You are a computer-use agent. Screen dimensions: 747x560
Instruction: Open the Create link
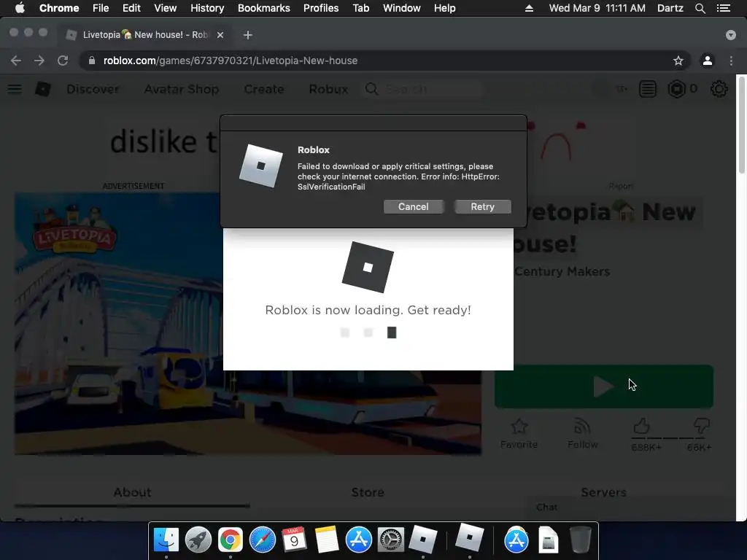[x=264, y=89]
